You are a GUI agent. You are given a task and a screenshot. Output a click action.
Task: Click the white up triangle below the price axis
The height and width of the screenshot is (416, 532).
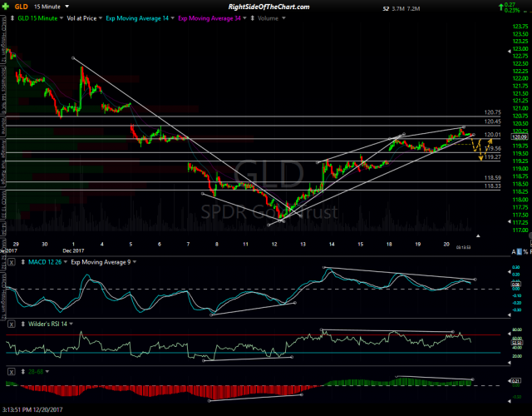478,235
